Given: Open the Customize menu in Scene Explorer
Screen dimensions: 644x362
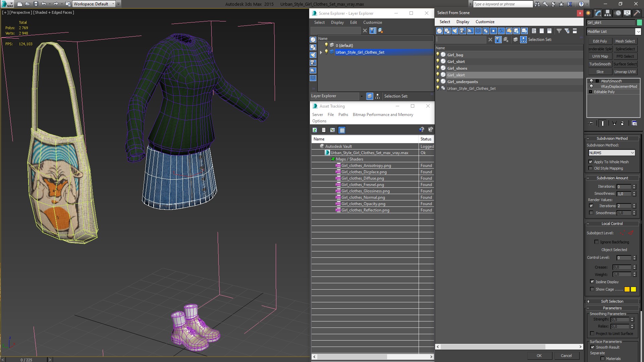Looking at the screenshot, I should (372, 22).
